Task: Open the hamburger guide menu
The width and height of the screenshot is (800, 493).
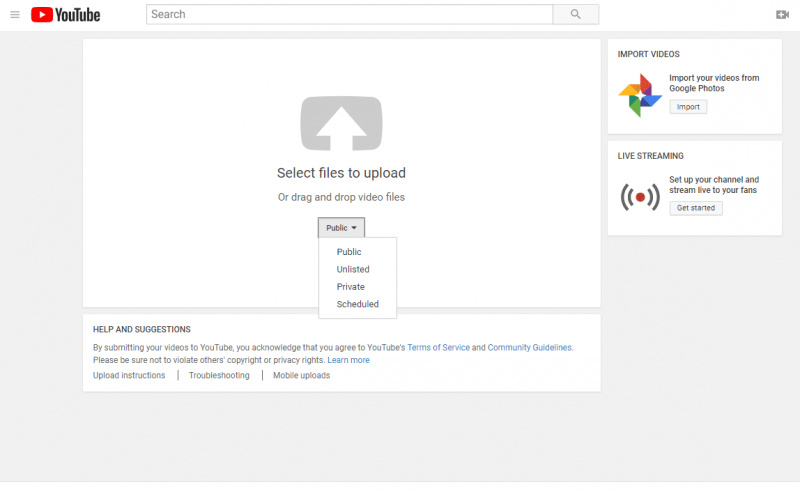Action: (15, 15)
